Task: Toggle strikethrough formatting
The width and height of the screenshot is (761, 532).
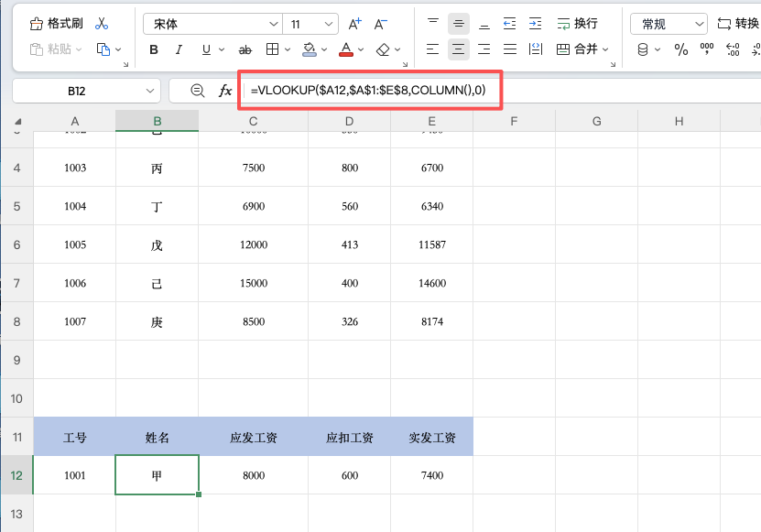Action: pyautogui.click(x=245, y=49)
